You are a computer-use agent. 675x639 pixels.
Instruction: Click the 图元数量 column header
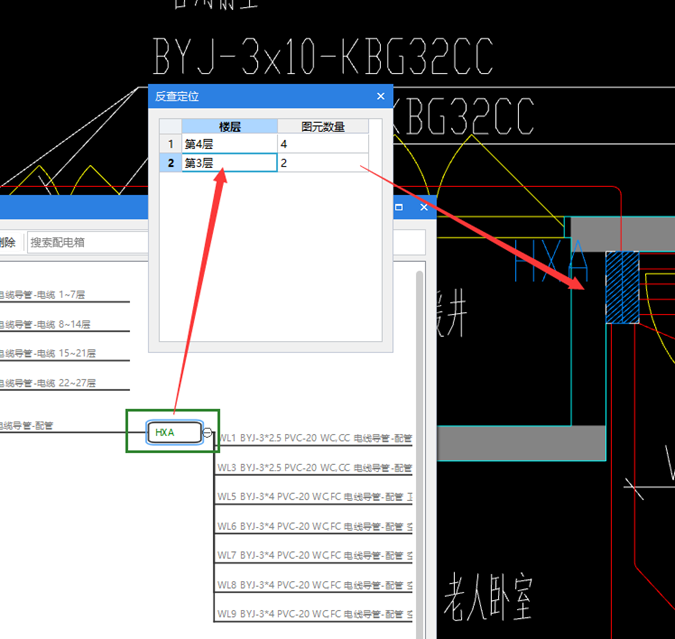tap(323, 126)
